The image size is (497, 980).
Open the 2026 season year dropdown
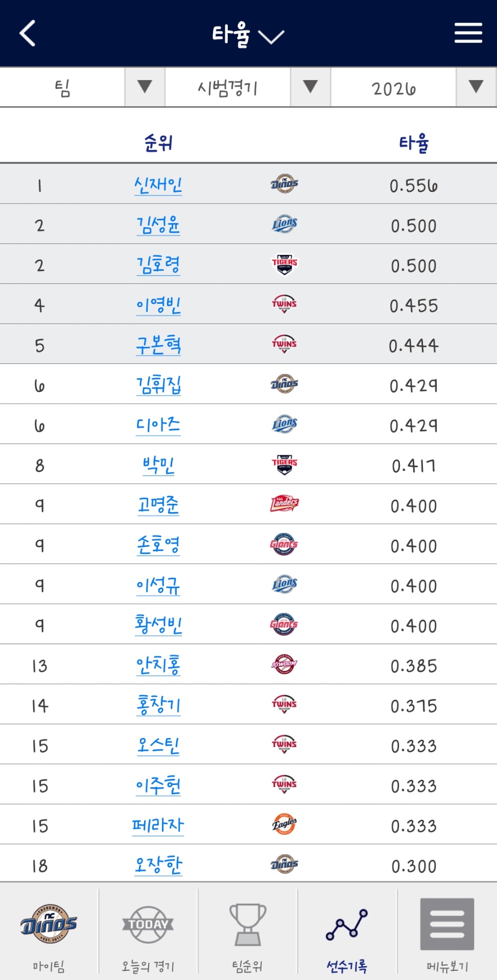413,88
